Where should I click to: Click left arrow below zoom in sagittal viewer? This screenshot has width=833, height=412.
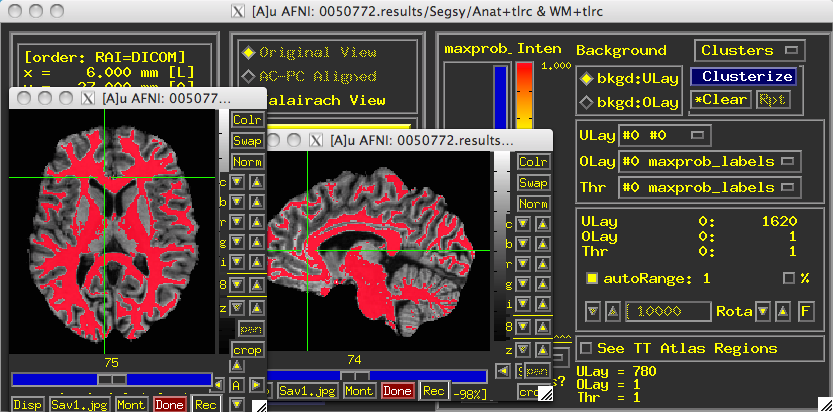(503, 370)
